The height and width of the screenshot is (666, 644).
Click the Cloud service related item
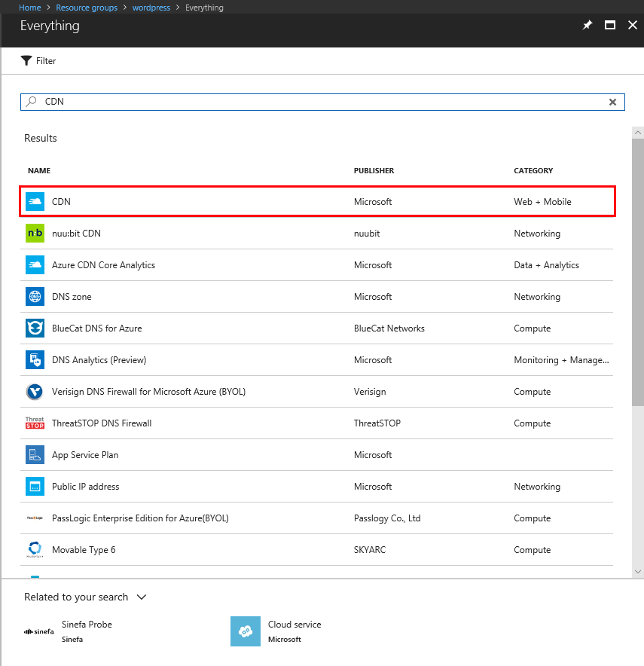276,631
